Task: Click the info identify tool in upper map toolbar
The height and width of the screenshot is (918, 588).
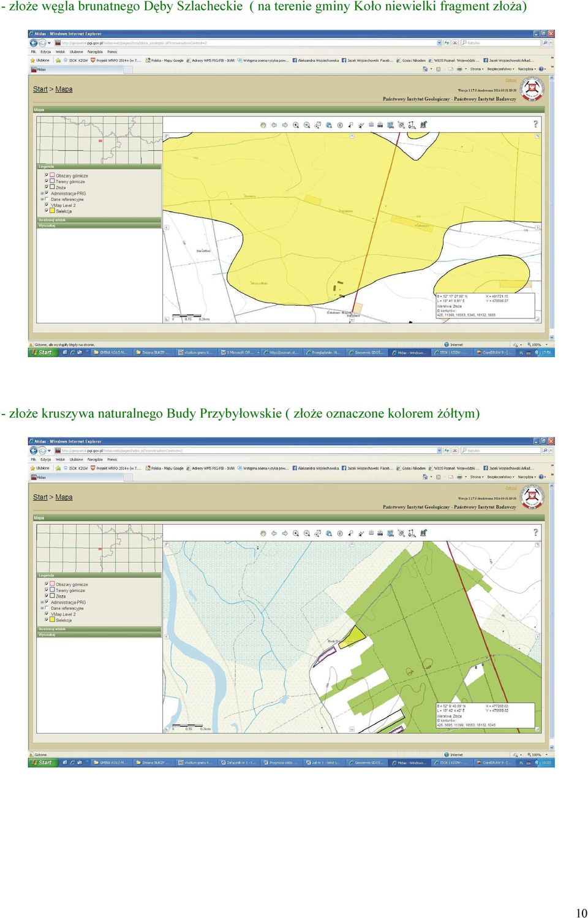Action: pos(340,125)
